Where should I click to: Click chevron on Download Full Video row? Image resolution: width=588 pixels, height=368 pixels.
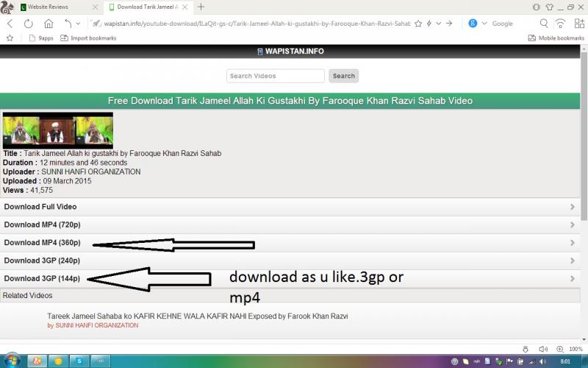pyautogui.click(x=573, y=207)
